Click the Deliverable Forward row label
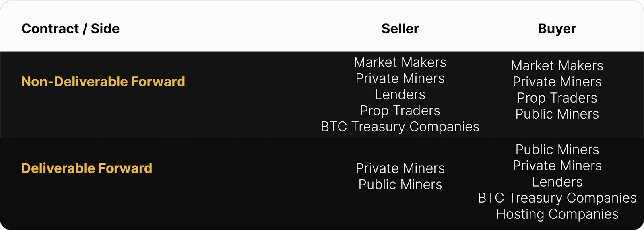The image size is (644, 230). click(x=87, y=168)
